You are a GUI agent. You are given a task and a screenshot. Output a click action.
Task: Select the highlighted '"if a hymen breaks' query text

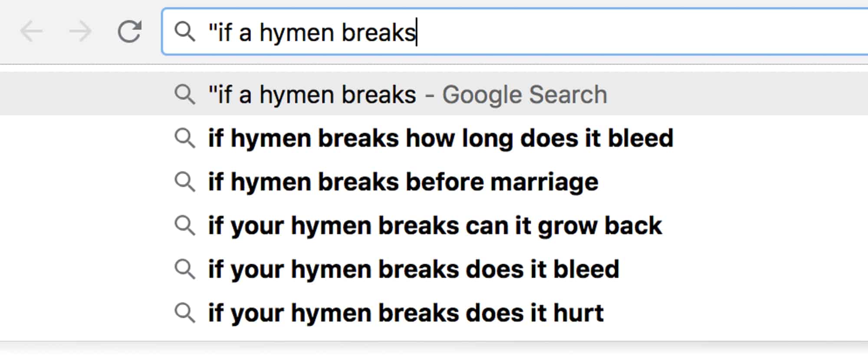[312, 95]
